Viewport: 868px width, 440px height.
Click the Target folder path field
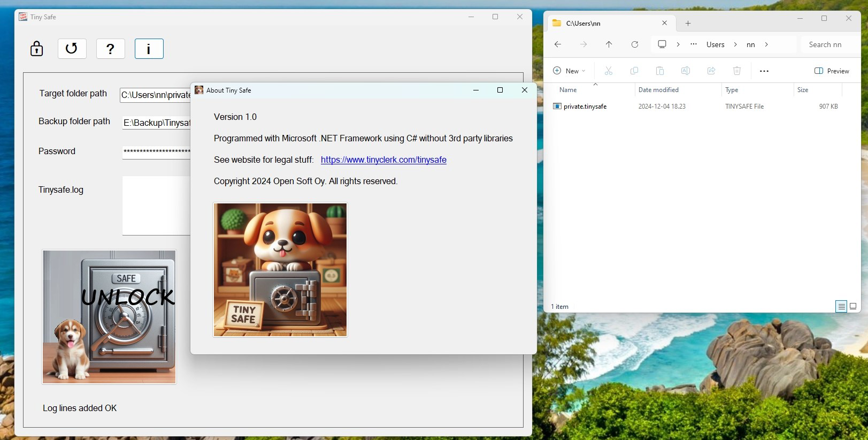[155, 95]
